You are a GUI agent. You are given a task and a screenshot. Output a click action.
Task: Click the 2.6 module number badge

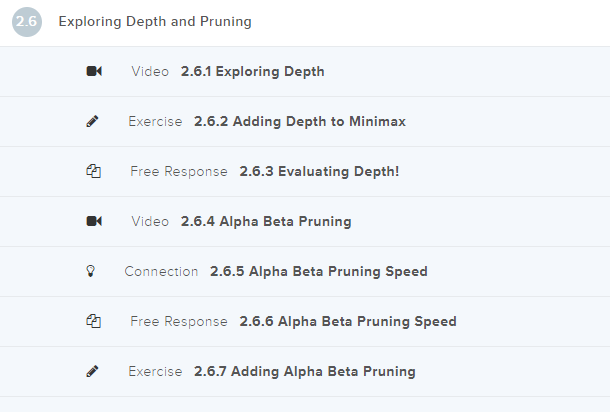[27, 21]
